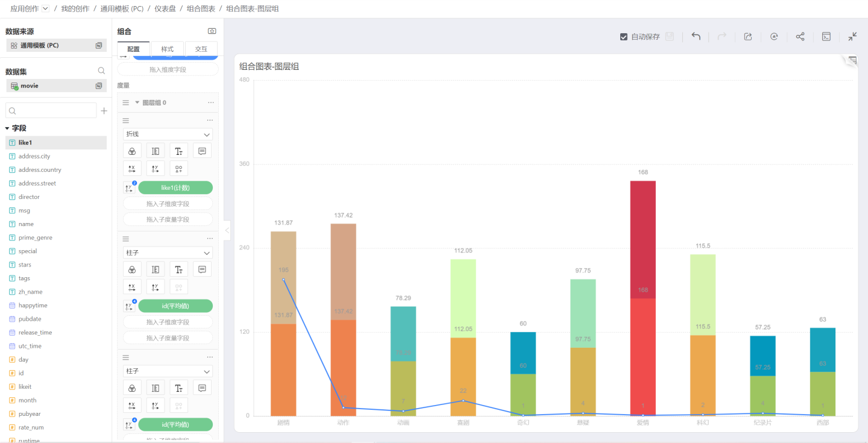Image resolution: width=868 pixels, height=443 pixels.
Task: Collapse the configuration panel using side handle
Action: [x=227, y=230]
